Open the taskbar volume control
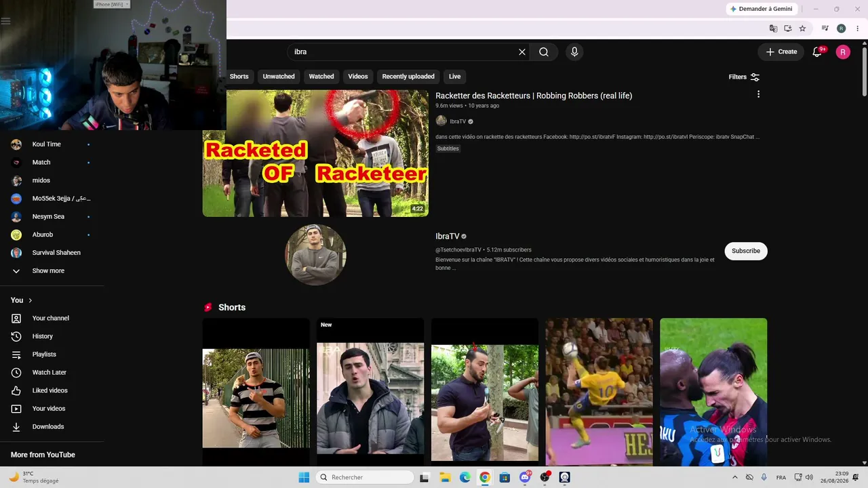This screenshot has width=868, height=488. [x=809, y=477]
